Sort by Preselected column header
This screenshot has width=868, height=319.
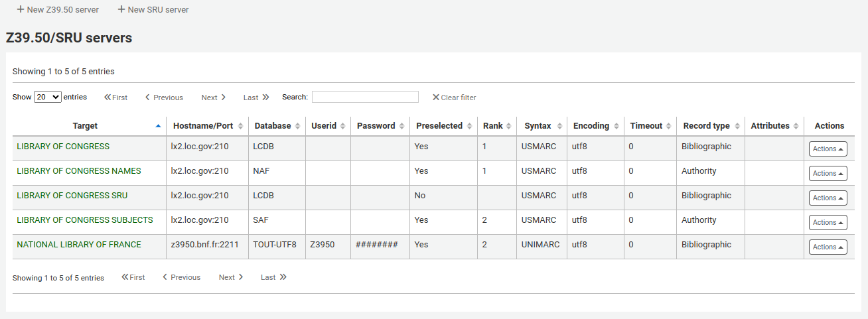pyautogui.click(x=444, y=126)
